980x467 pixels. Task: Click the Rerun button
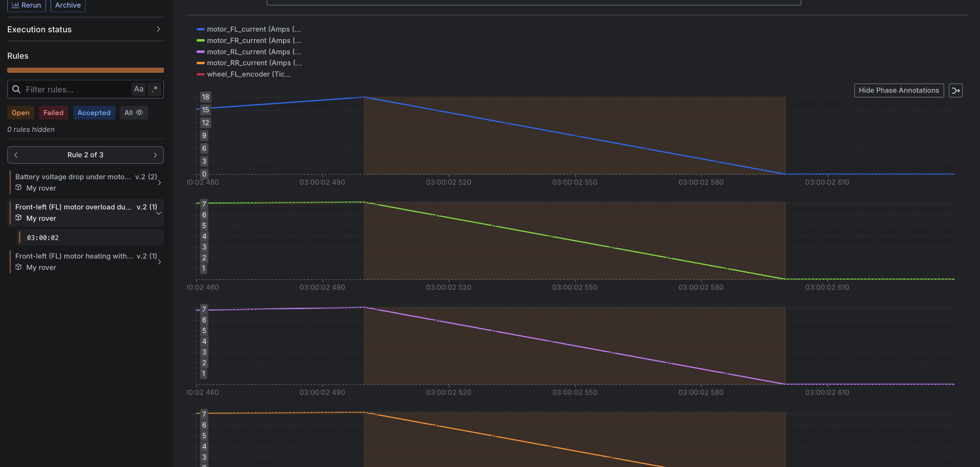tap(26, 5)
